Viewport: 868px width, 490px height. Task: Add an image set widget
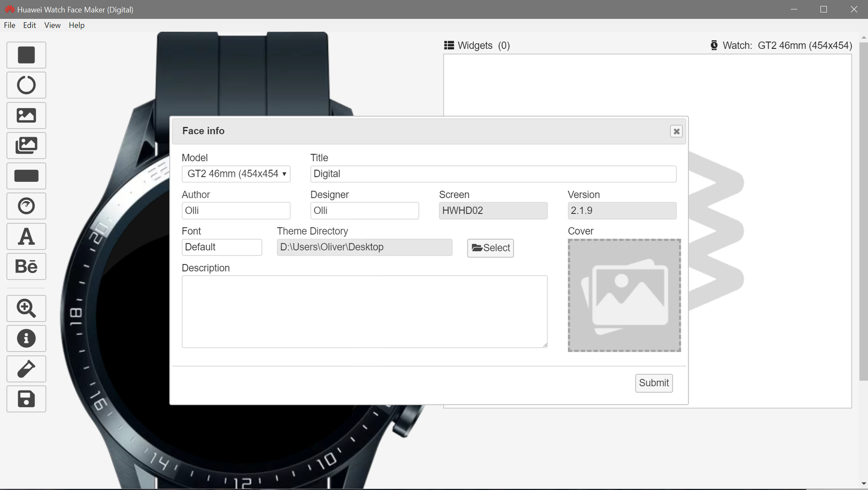(x=26, y=146)
